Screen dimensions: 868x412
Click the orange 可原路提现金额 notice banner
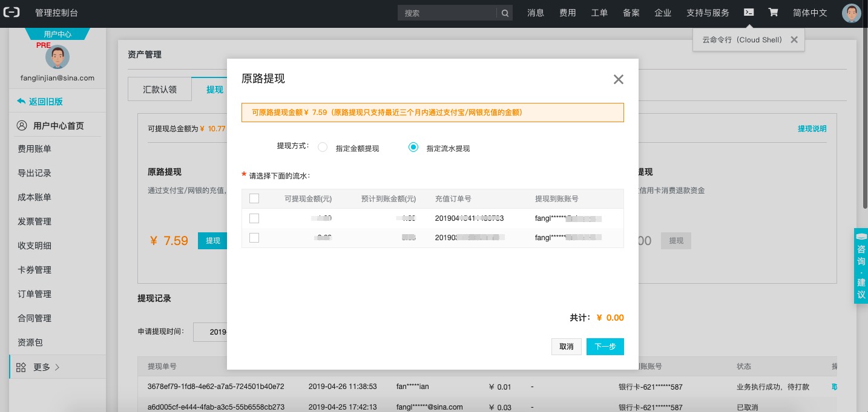[x=432, y=113]
